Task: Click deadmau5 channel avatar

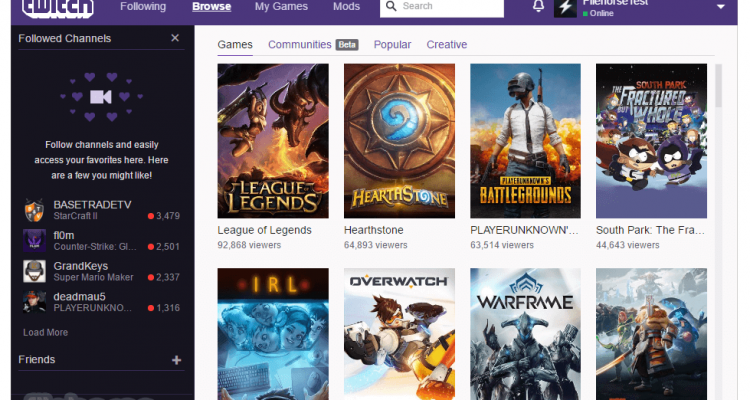Action: pos(34,302)
